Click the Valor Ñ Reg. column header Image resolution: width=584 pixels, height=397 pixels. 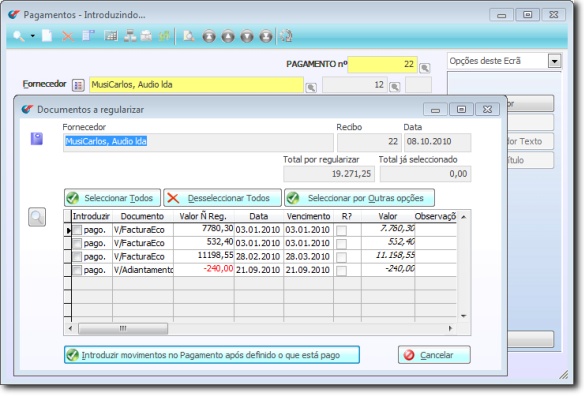[x=203, y=216]
